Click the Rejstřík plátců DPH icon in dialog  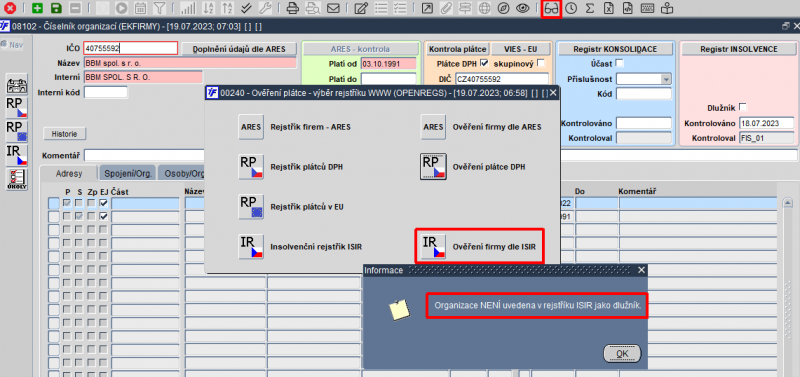251,166
